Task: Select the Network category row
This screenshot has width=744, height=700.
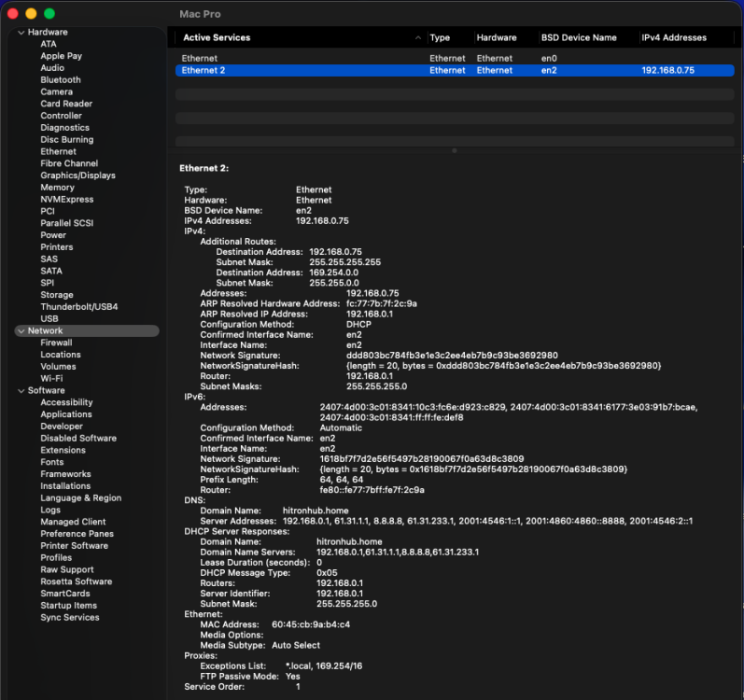Action: tap(87, 331)
